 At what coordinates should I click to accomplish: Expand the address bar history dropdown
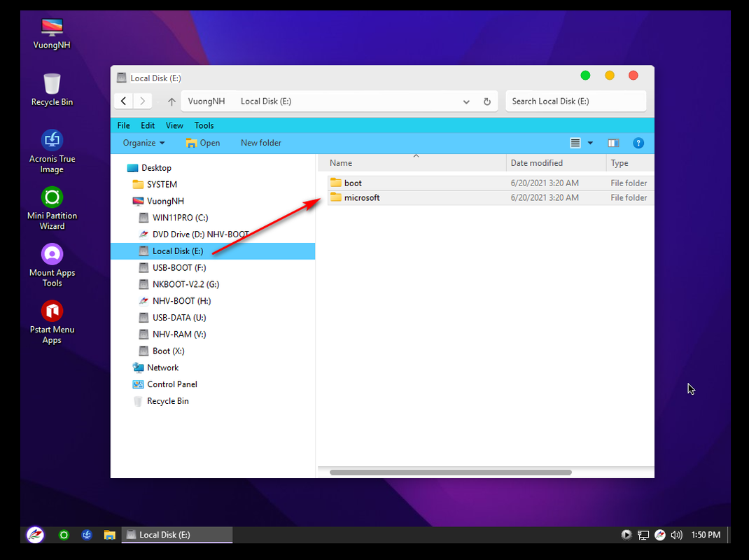point(466,101)
